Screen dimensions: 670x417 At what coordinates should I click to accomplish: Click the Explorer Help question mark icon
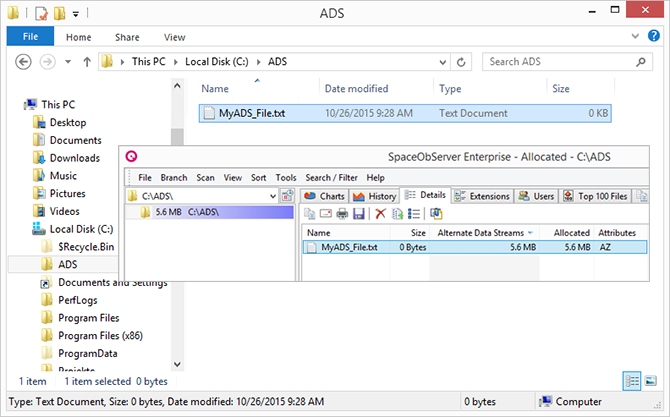(654, 36)
